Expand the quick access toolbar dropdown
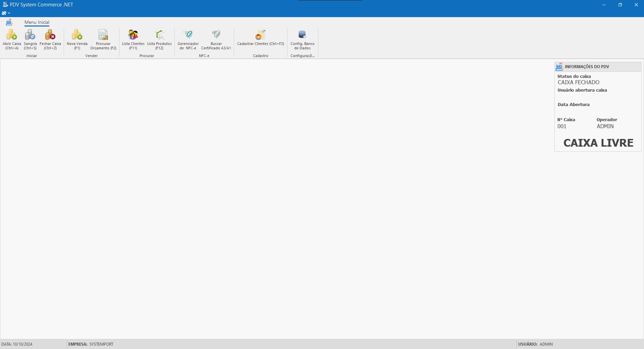 (x=6, y=13)
